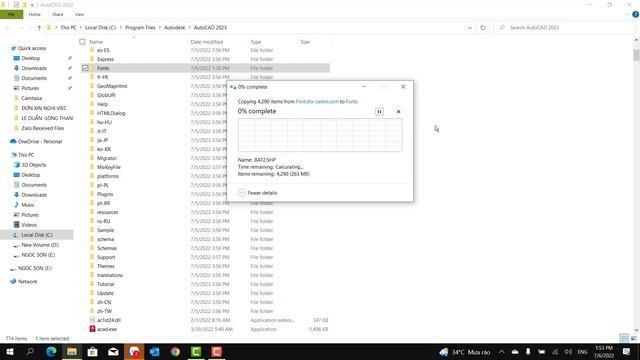Switch to the View ribbon tab

coord(79,14)
